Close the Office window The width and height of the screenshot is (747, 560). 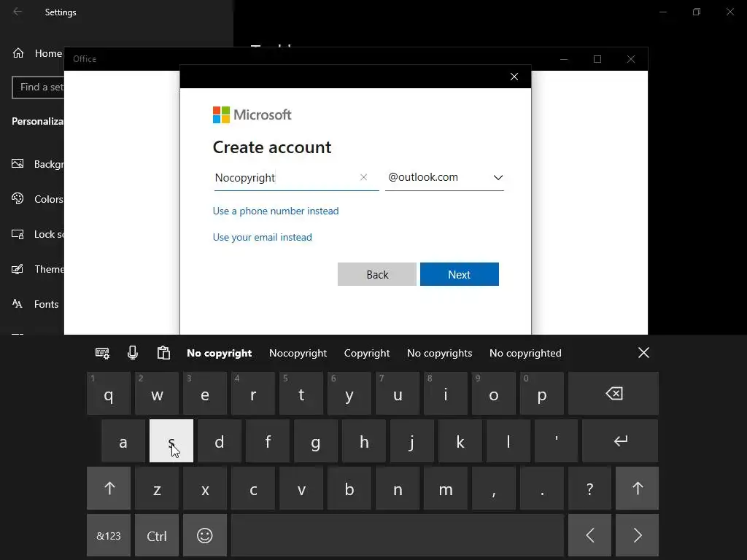[631, 59]
